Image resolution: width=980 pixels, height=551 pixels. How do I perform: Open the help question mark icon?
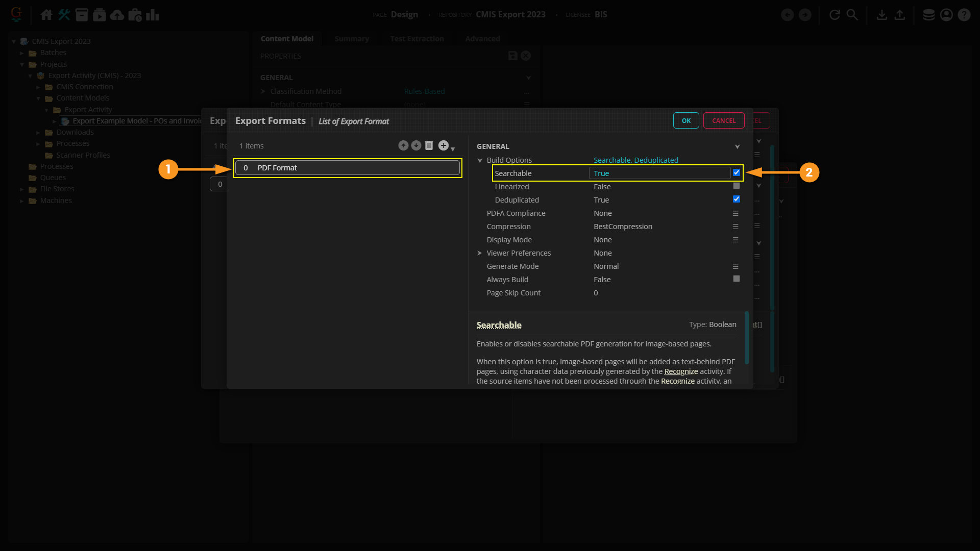(964, 15)
